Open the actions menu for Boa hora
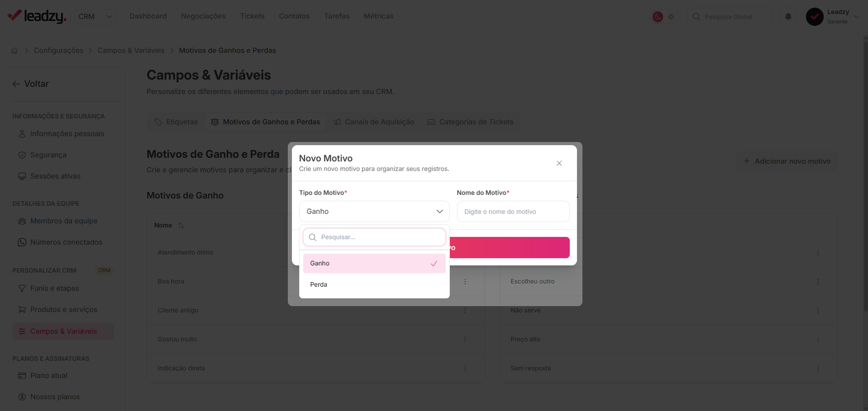 click(x=465, y=282)
